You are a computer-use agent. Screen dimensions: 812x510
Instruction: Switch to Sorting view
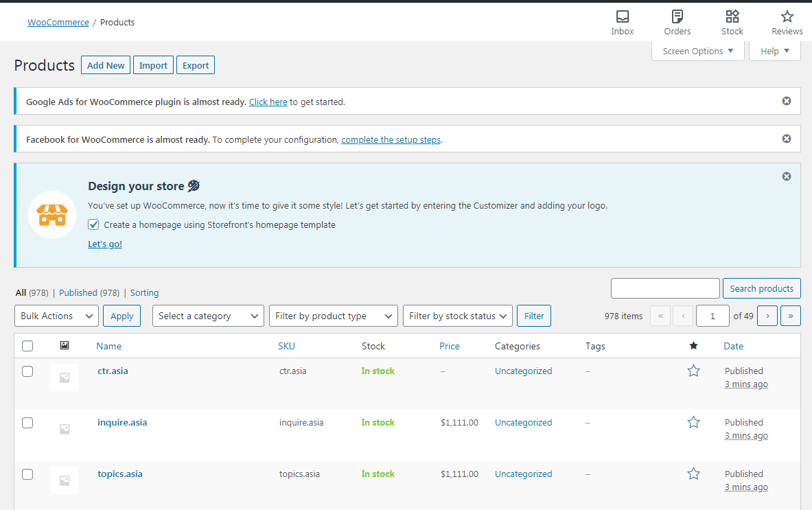coord(144,292)
